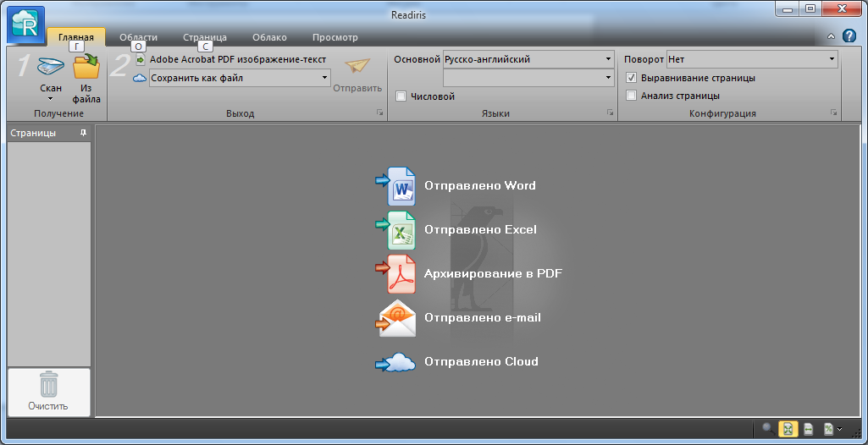Click the Отправлено Cloud icon
This screenshot has height=445, width=868.
pos(395,362)
